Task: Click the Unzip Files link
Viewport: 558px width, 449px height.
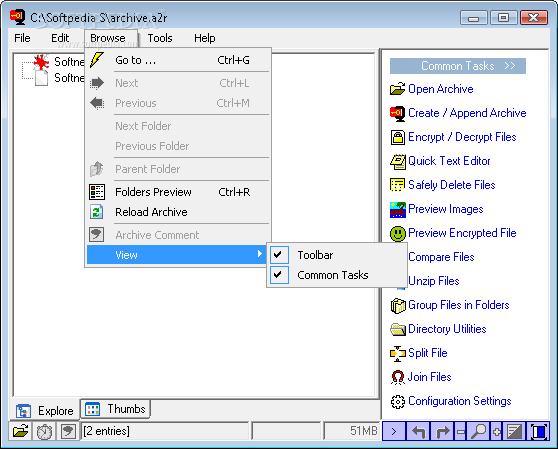Action: [434, 281]
